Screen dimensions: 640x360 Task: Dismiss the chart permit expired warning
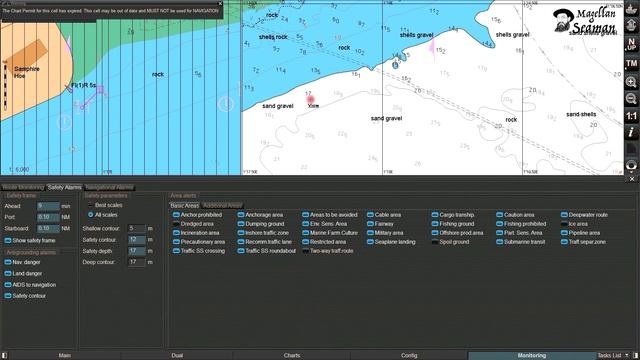[x=220, y=3]
